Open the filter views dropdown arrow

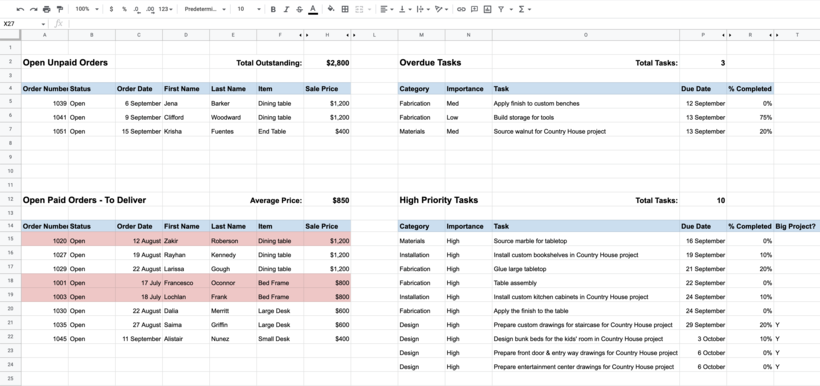click(510, 9)
